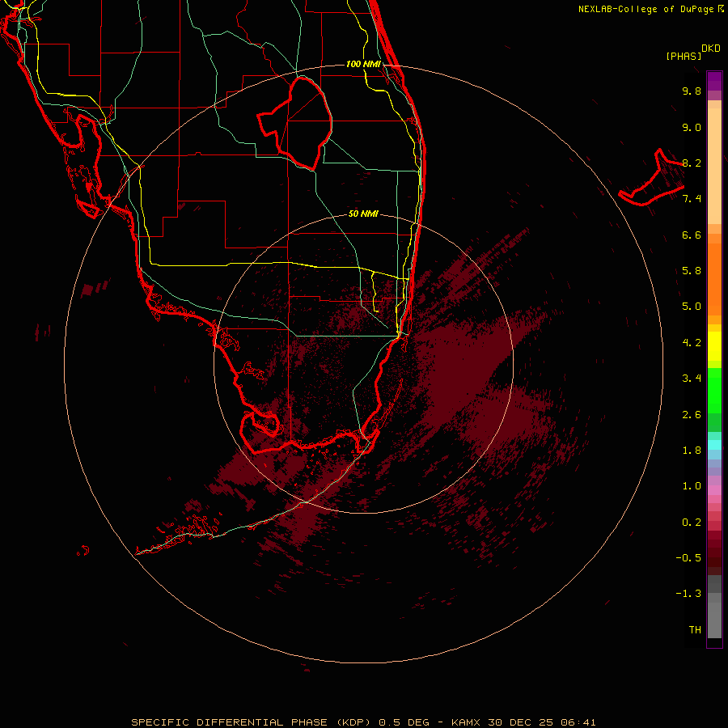Image resolution: width=728 pixels, height=728 pixels.
Task: Click the SPECIFIC DIFFERENTIAL PHASE (KDP) caption title
Action: tap(252, 722)
